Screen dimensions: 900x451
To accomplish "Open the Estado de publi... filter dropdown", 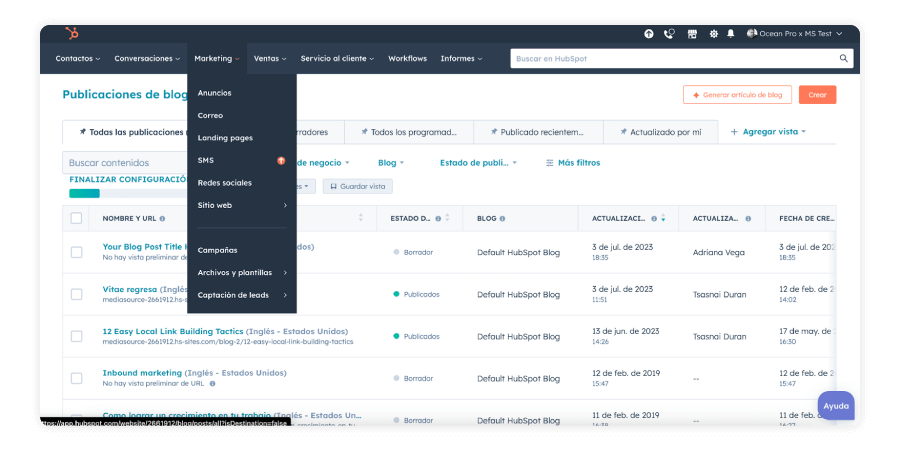I will click(x=478, y=163).
